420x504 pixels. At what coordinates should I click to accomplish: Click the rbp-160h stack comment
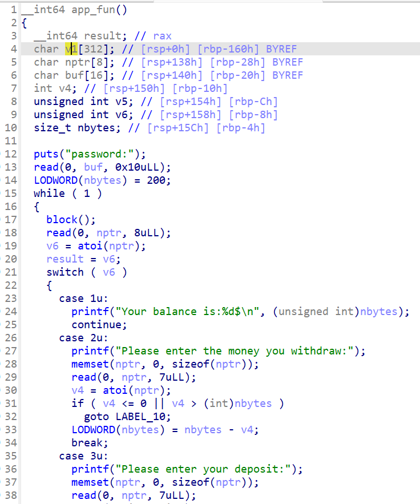[228, 49]
